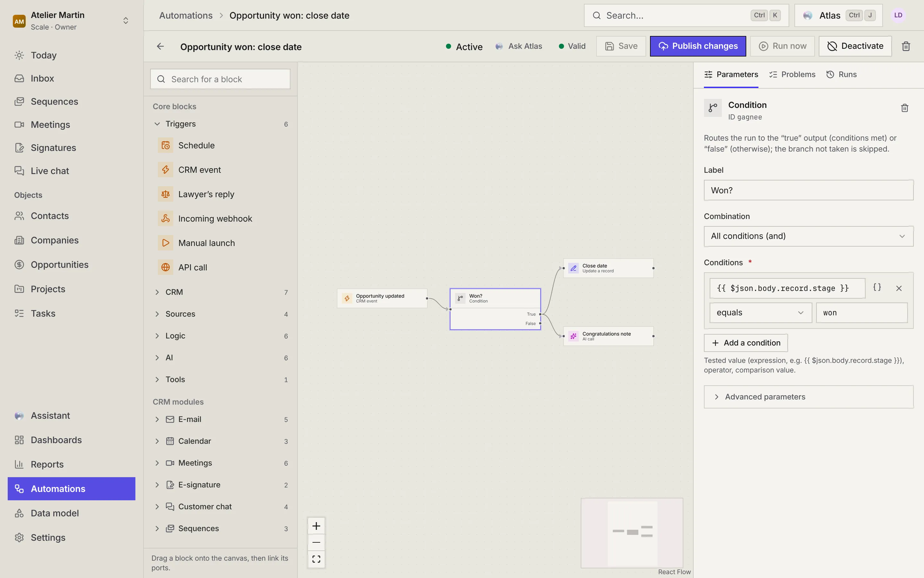Switch to the Problems tab
Viewport: 924px width, 578px height.
pos(792,74)
